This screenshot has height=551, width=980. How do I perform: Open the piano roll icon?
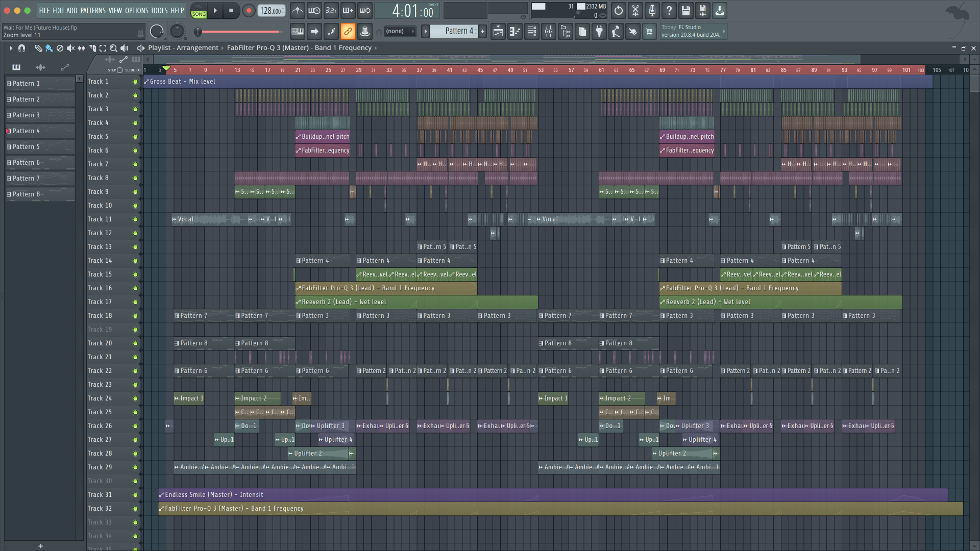coord(515,32)
